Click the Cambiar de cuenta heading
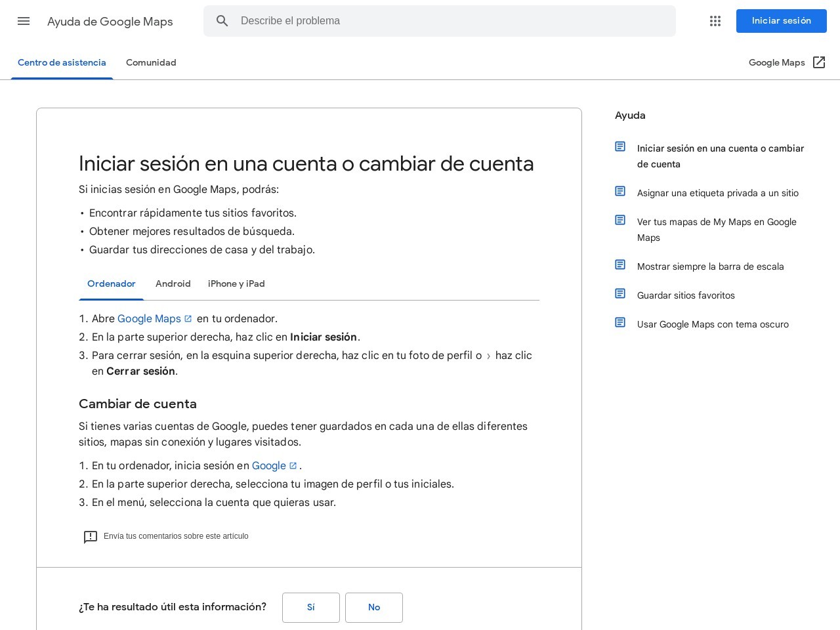 pyautogui.click(x=138, y=404)
